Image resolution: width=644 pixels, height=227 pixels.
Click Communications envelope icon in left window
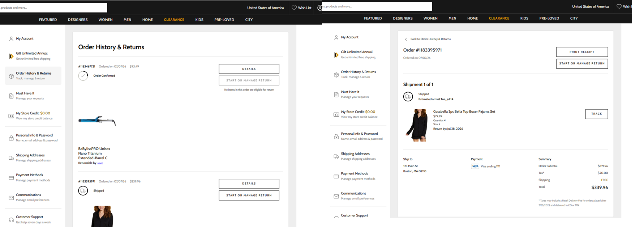pyautogui.click(x=11, y=198)
